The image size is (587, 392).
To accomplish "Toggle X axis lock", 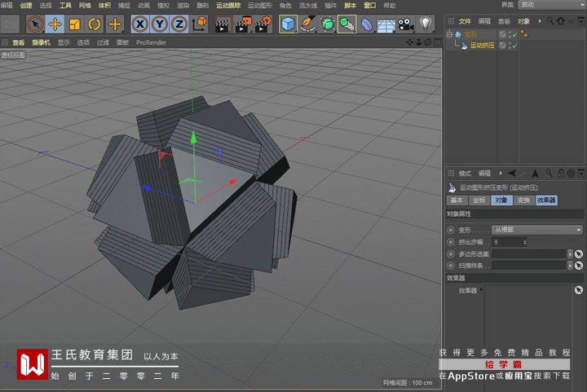I will (x=140, y=24).
